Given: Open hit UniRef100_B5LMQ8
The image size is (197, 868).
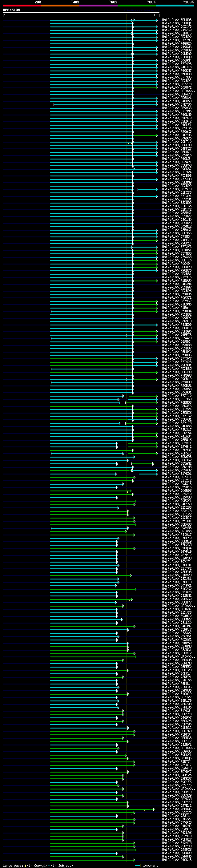Looking at the screenshot, I should point(177,20).
